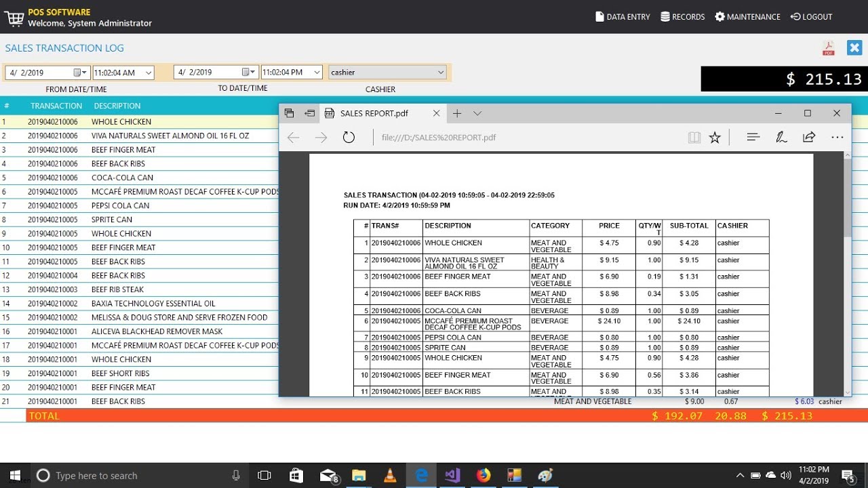Open volume control in system tray
This screenshot has width=868, height=488.
pyautogui.click(x=786, y=475)
